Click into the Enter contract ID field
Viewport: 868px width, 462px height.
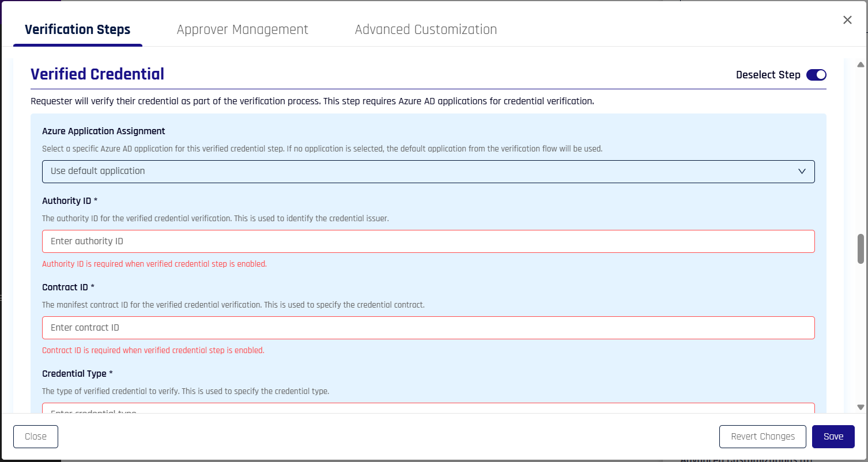coord(428,328)
